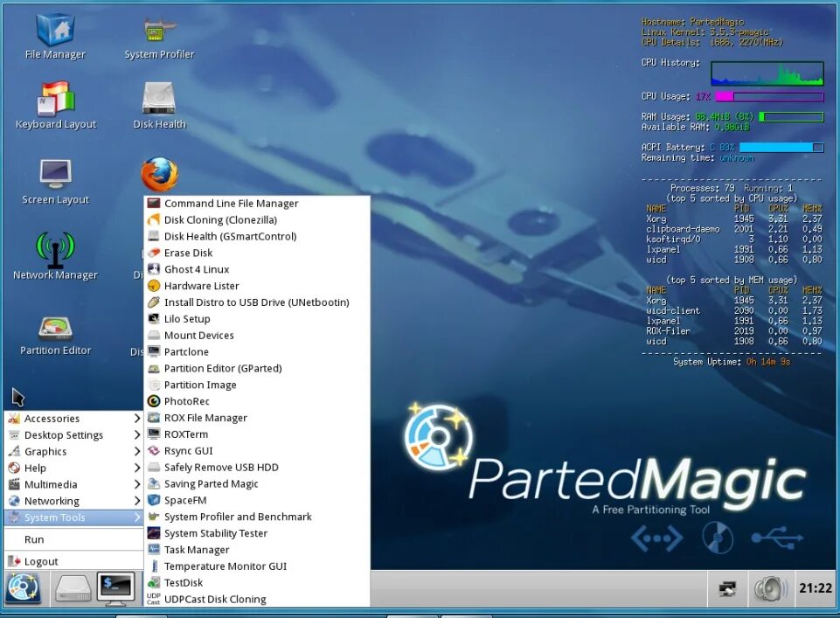Open the Multimedia menu category
The height and width of the screenshot is (618, 840).
(x=74, y=484)
